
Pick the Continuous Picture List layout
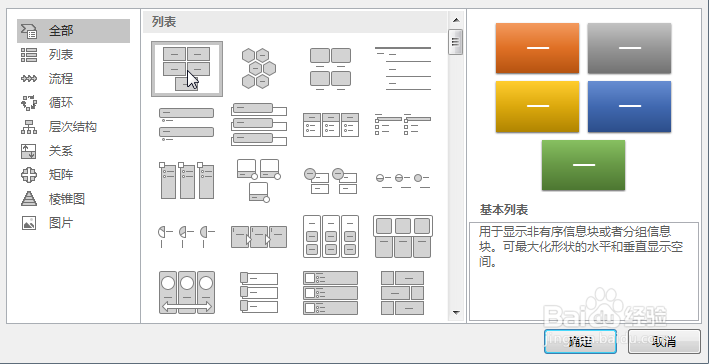click(x=187, y=293)
